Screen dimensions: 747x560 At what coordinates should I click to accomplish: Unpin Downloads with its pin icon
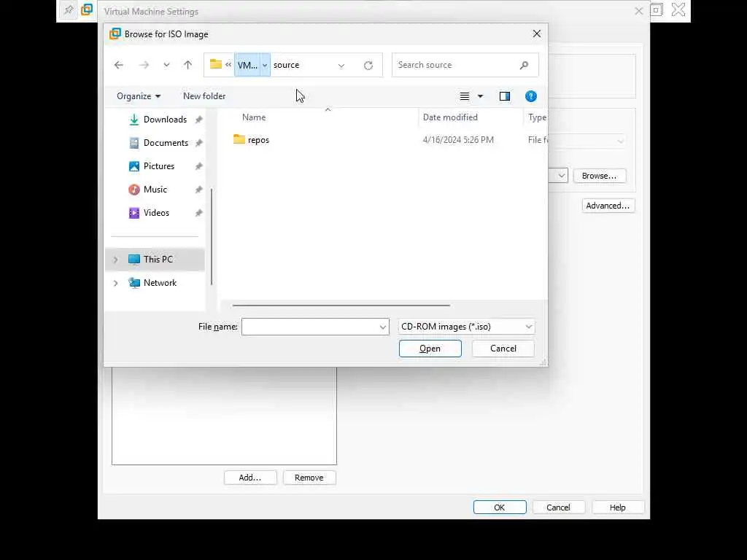pyautogui.click(x=198, y=120)
